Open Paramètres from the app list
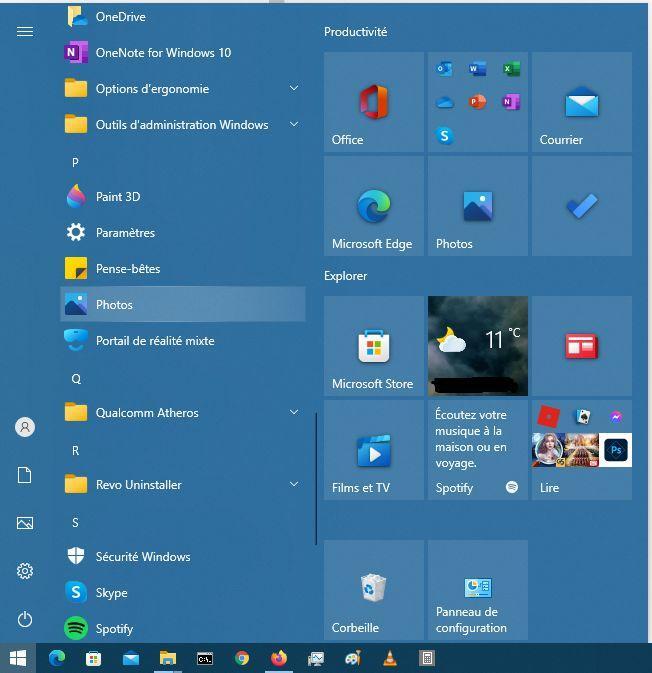This screenshot has height=673, width=652. (x=182, y=233)
